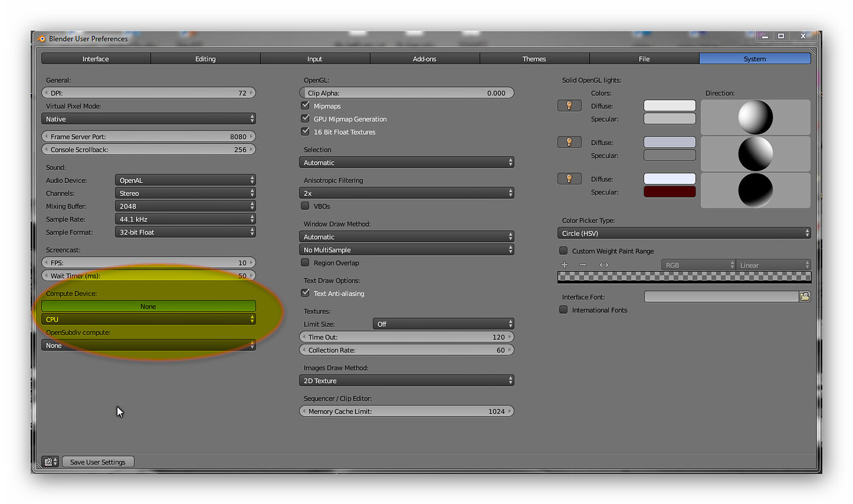Viewport: 853px width, 504px height.
Task: Open the OpenSubdiv compute None dropdown
Action: pos(148,345)
